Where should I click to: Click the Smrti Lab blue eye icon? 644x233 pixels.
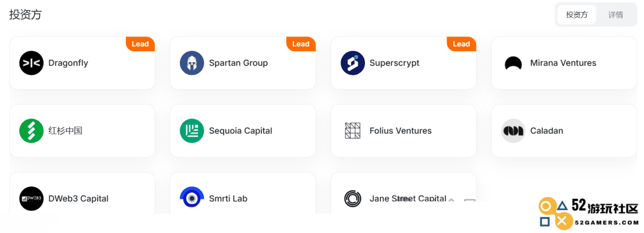coord(192,198)
